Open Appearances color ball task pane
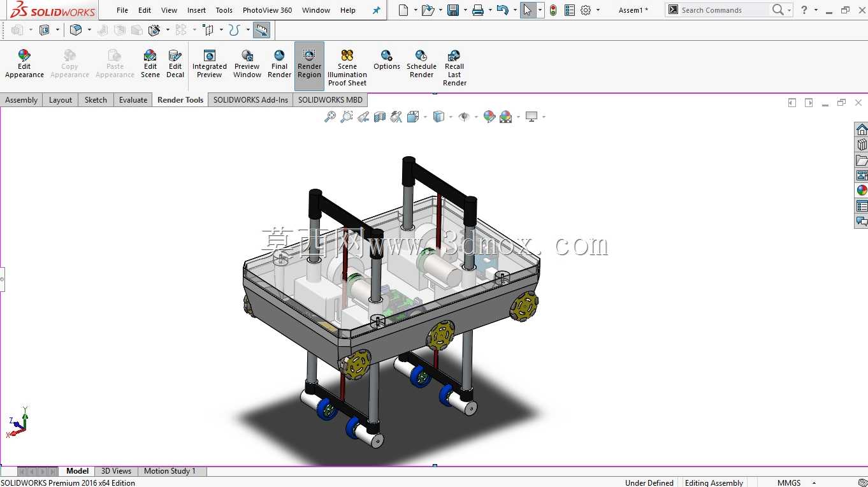This screenshot has width=868, height=487. coord(862,191)
